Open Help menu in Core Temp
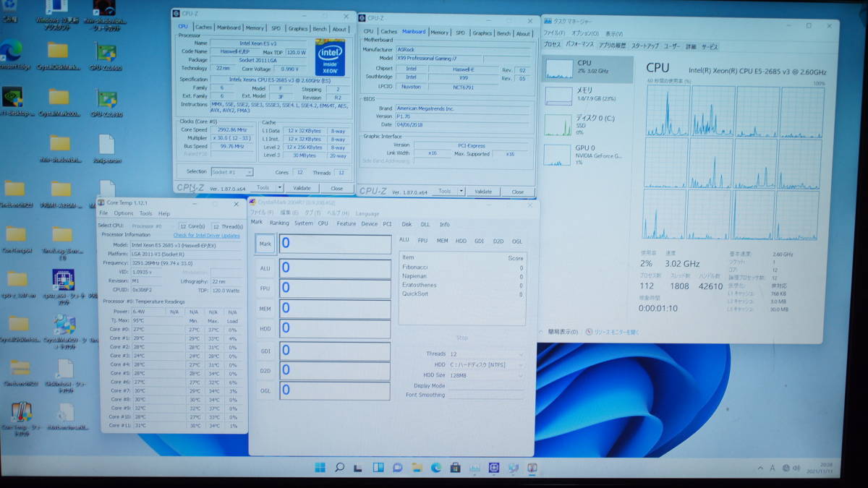 [164, 213]
